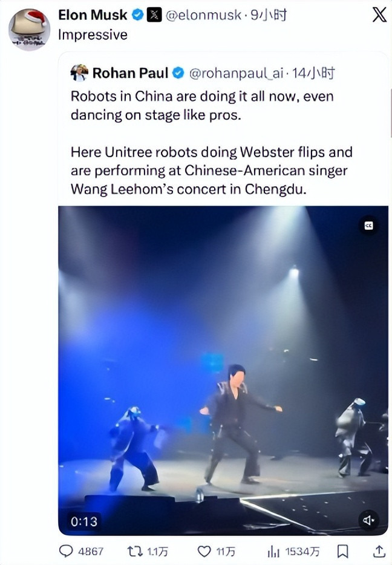Open Elon Musk's Santa-hat profile avatar

29,30
